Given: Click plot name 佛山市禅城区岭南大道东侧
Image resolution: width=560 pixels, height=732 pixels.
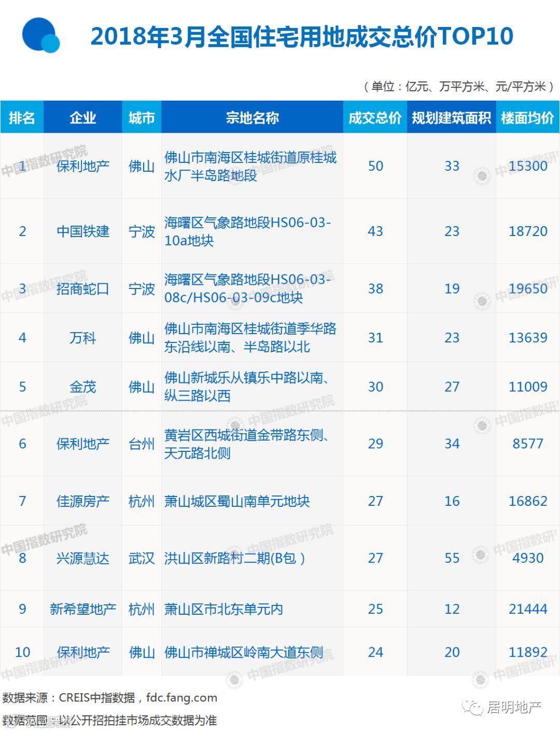Looking at the screenshot, I should (244, 652).
